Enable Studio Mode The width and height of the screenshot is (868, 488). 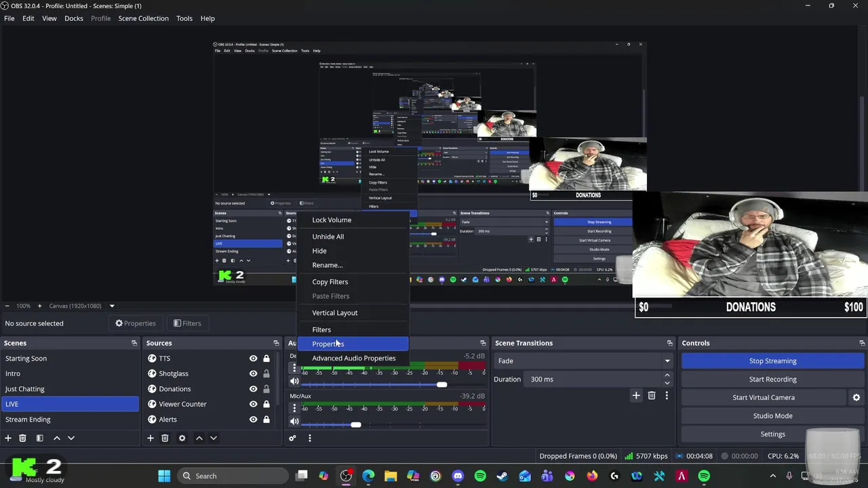tap(772, 415)
